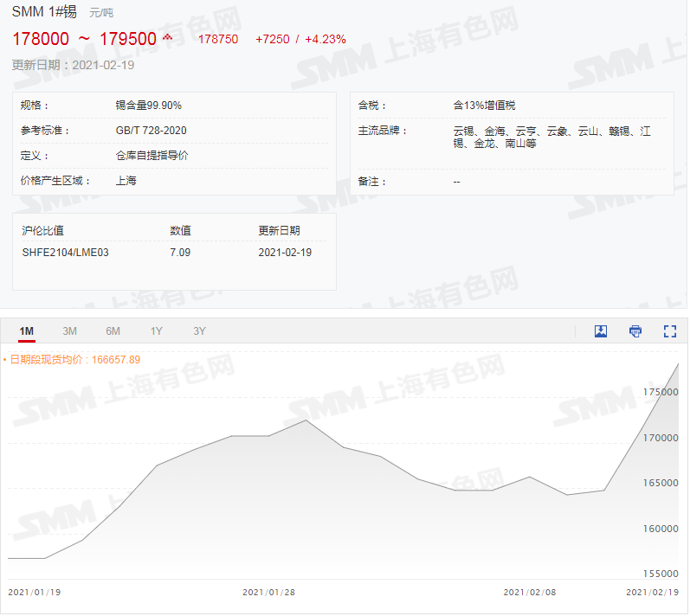Click the +4.23% price change figure

[326, 39]
